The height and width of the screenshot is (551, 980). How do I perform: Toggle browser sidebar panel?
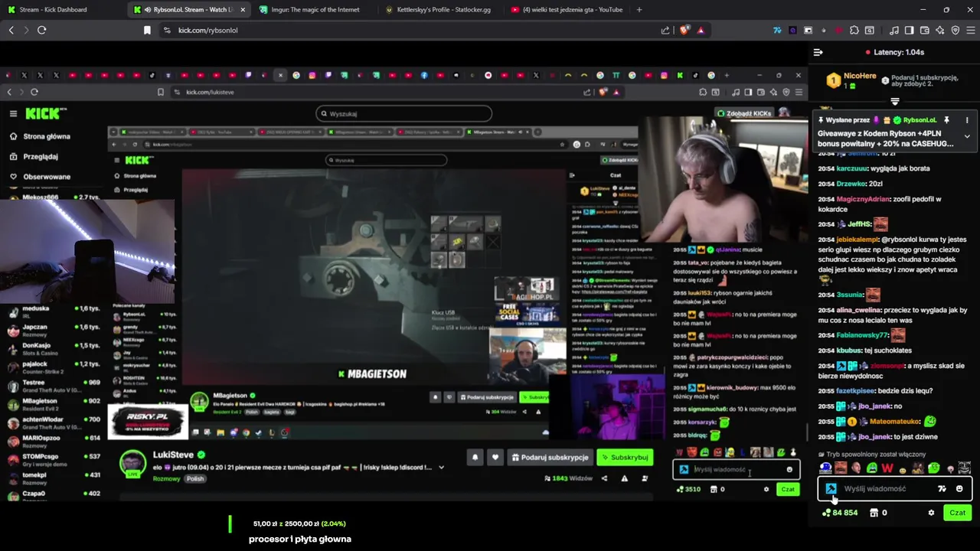pyautogui.click(x=910, y=30)
